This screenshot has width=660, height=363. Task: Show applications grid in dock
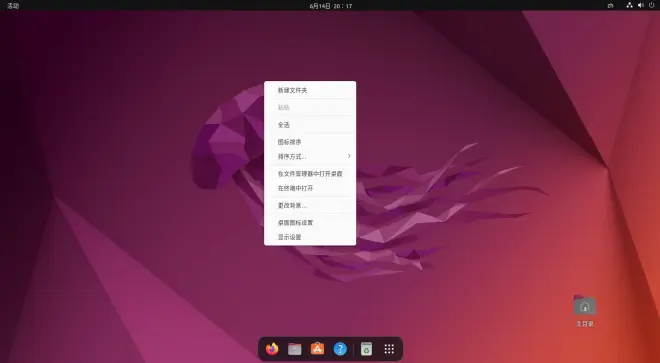389,349
